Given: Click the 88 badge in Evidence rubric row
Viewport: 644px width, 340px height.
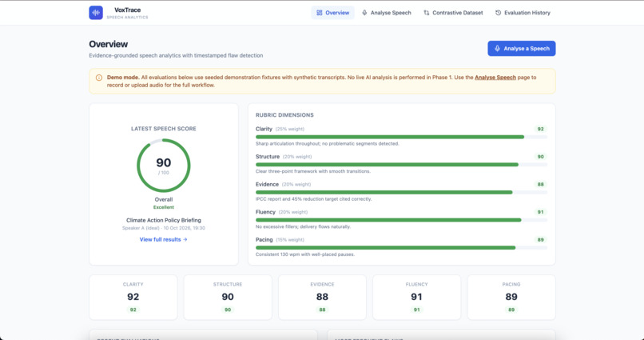Looking at the screenshot, I should coord(540,185).
